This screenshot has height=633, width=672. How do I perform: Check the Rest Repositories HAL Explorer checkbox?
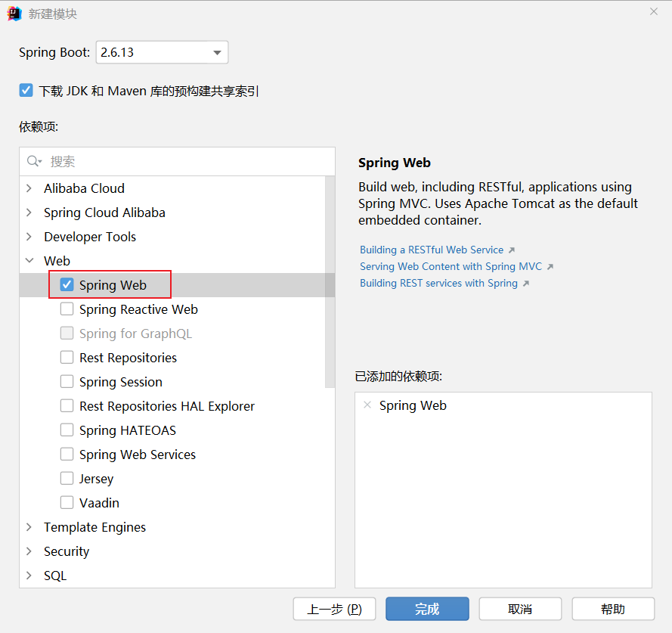pyautogui.click(x=67, y=405)
